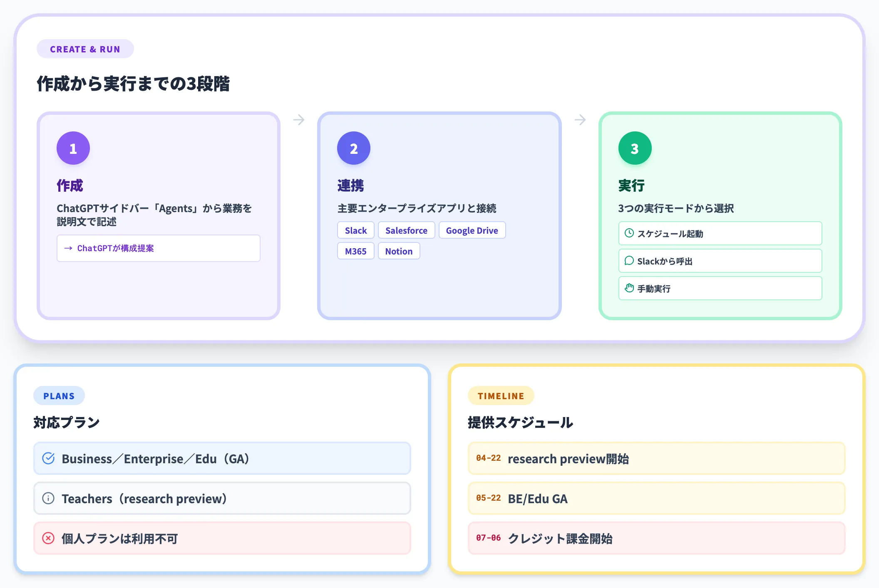Select the Google Drive integration chip
This screenshot has width=879, height=588.
pos(472,230)
